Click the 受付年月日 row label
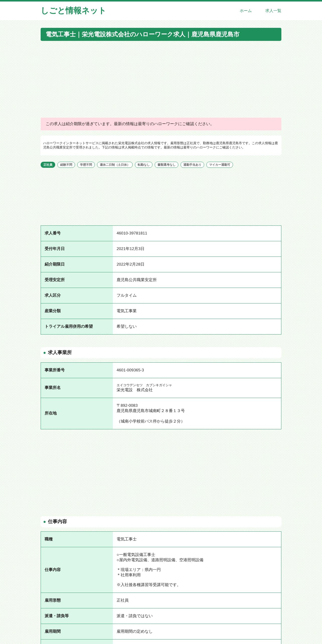The width and height of the screenshot is (322, 644). [x=55, y=249]
